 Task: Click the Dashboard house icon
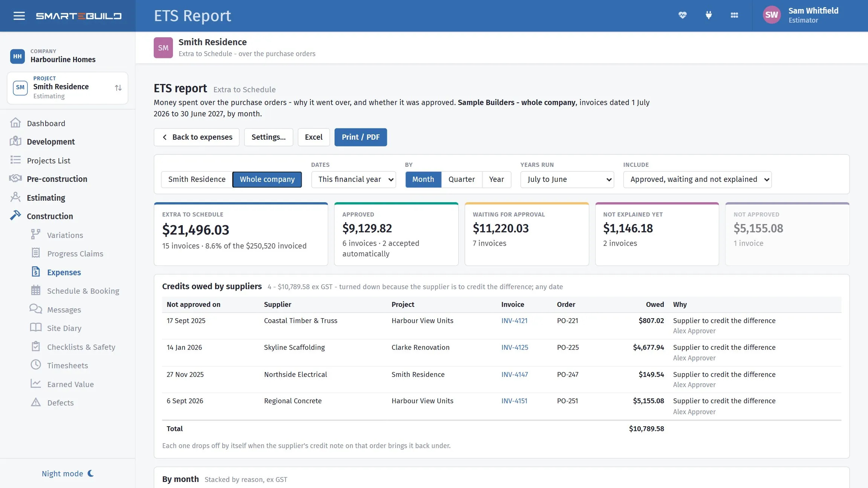15,123
